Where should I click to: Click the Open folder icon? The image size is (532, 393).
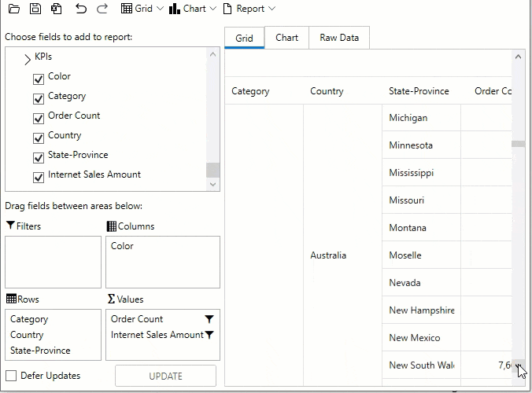pos(14,9)
